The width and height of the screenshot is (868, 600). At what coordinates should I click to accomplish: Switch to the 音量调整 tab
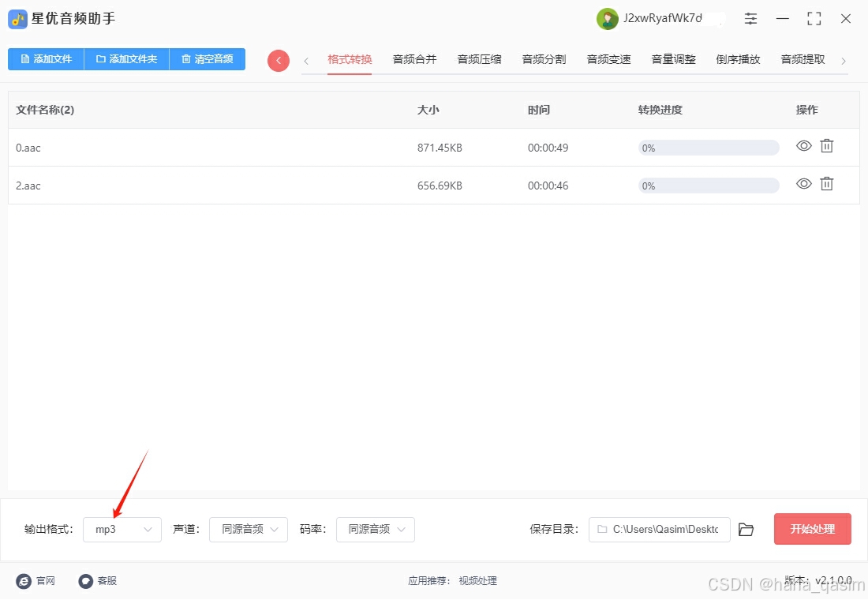pyautogui.click(x=673, y=59)
